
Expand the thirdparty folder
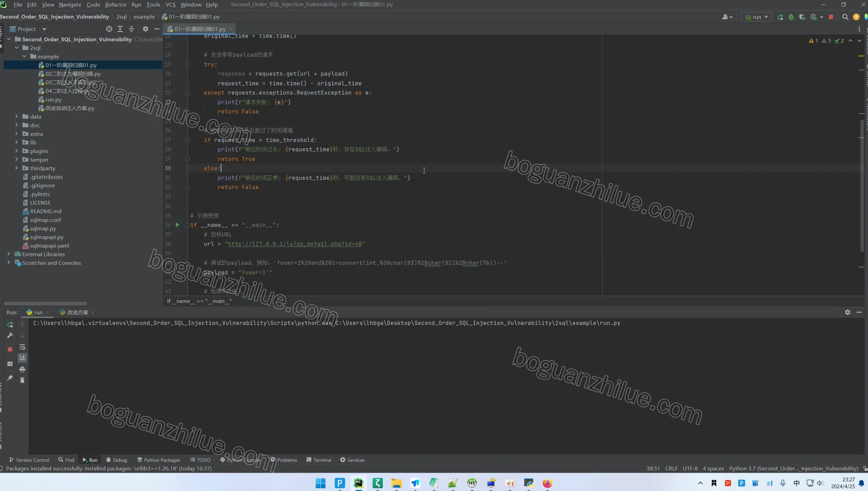(x=17, y=168)
